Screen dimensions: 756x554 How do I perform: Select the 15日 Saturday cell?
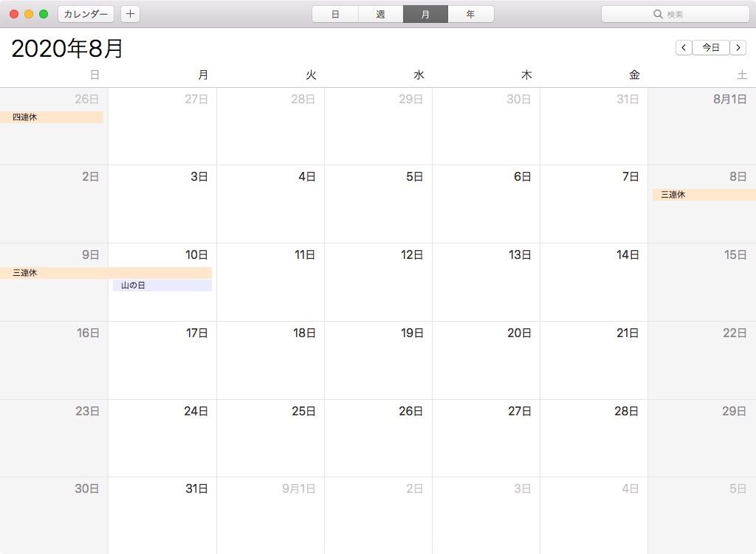tap(702, 283)
